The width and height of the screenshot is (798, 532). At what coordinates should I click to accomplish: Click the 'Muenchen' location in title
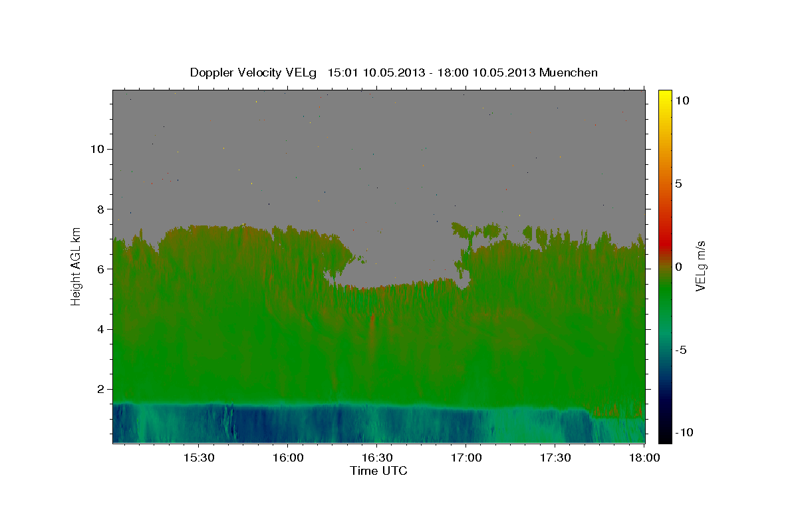[569, 72]
